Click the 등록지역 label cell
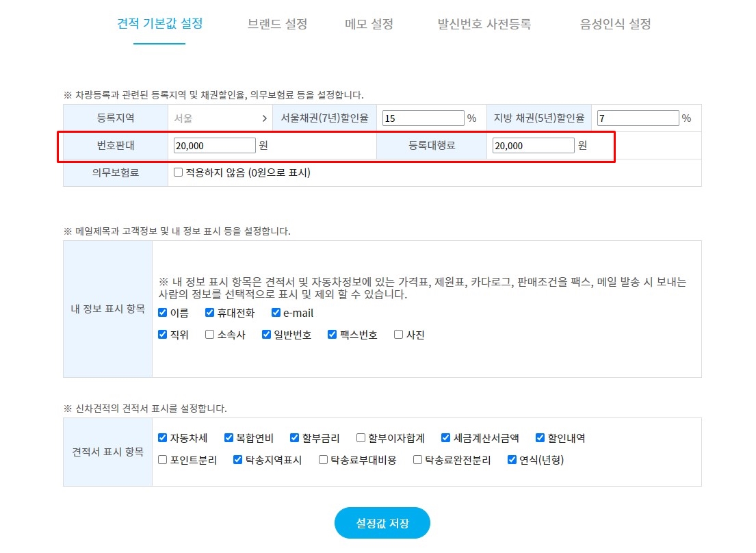Screen dimensions: 756x553 click(x=116, y=118)
